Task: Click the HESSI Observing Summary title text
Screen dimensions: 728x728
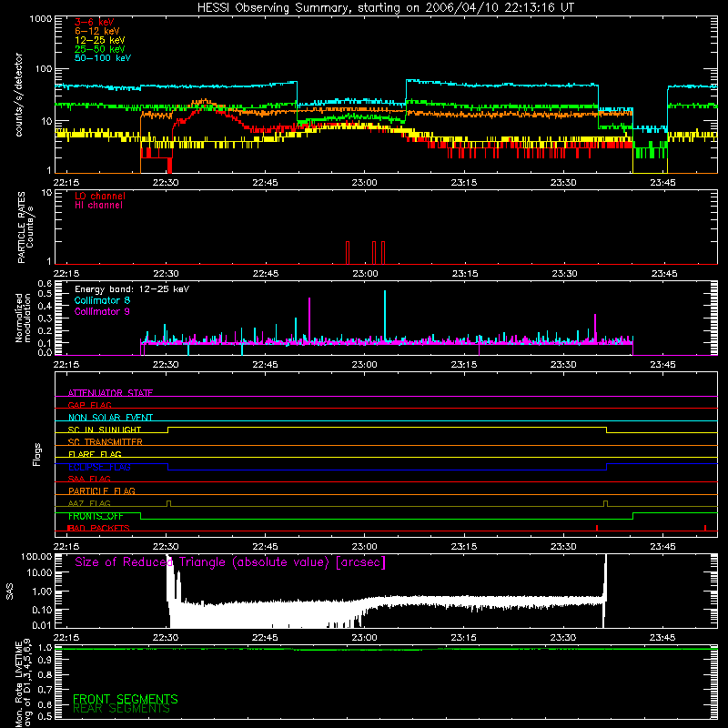Action: click(385, 8)
